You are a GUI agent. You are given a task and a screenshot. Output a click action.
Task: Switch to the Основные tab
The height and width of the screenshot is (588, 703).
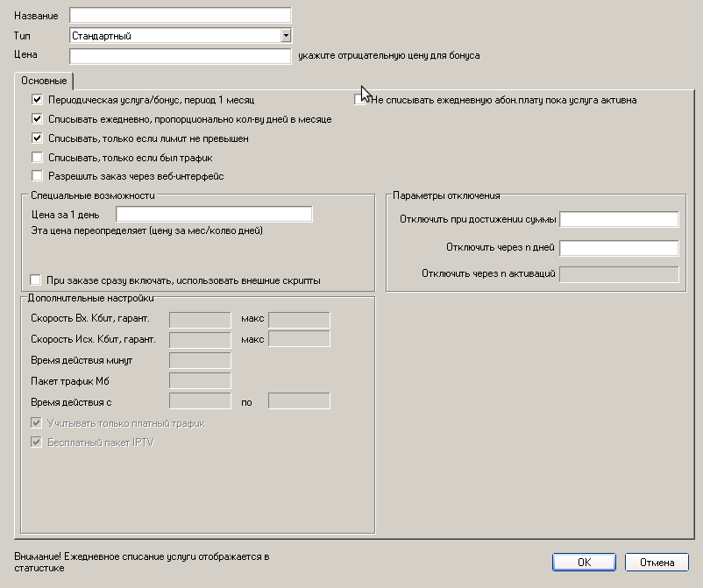pyautogui.click(x=44, y=81)
